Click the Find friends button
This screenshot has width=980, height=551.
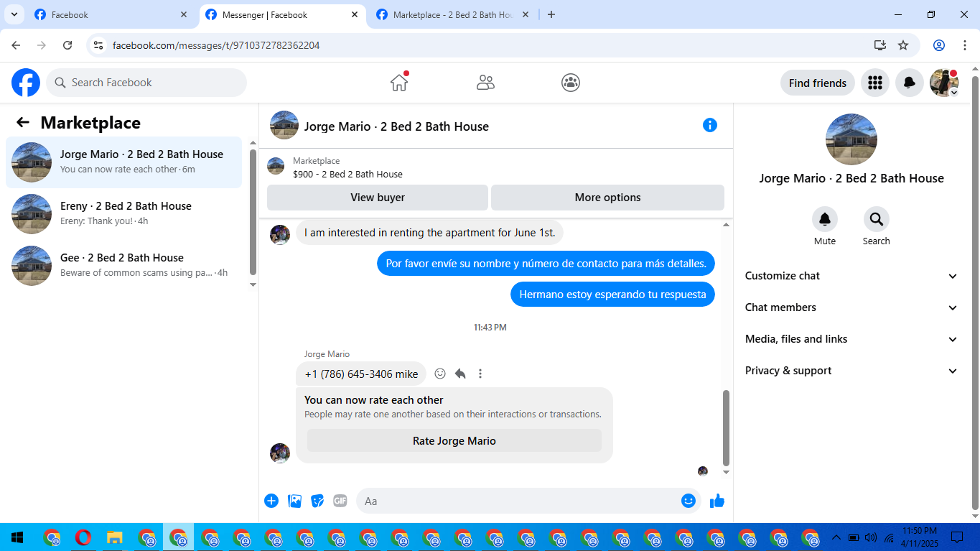818,83
